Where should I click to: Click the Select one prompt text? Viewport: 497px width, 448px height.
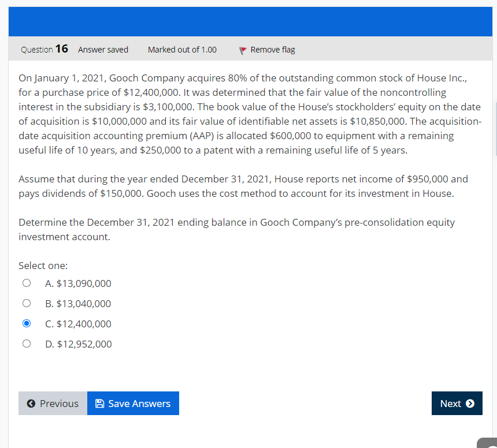click(x=43, y=265)
